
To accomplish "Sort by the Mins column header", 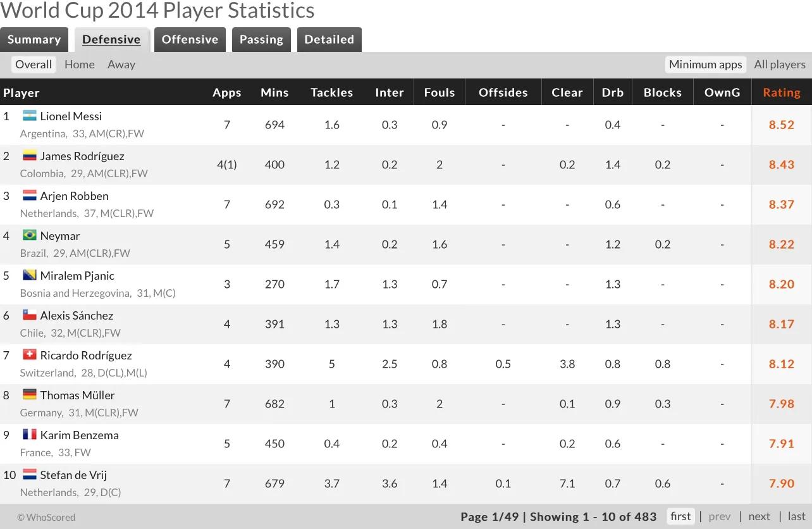I will pos(274,92).
